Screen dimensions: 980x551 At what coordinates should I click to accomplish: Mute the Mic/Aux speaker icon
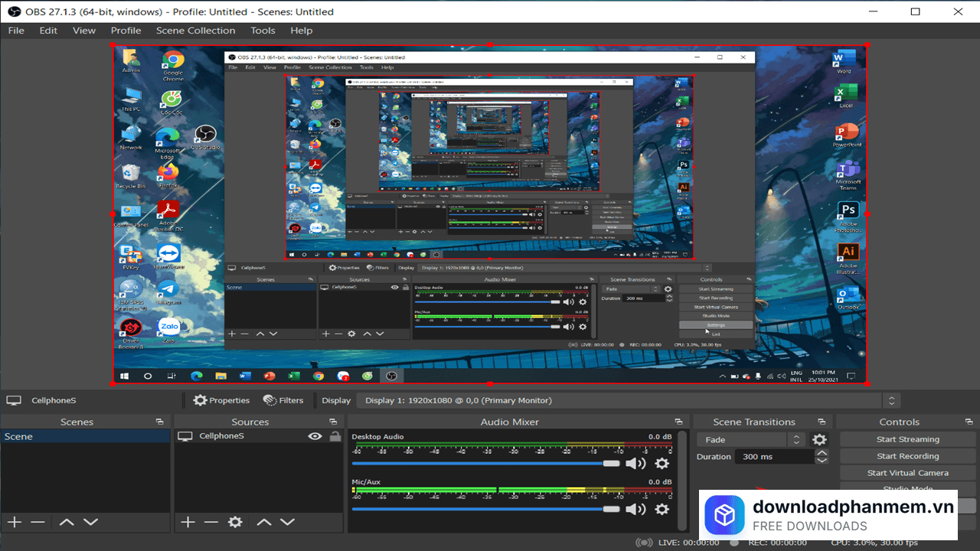click(635, 509)
